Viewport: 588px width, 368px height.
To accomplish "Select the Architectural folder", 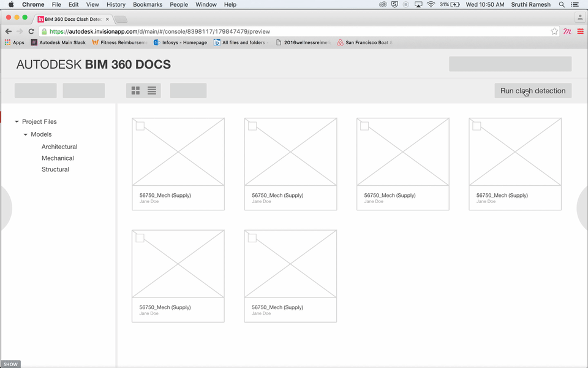I will pos(59,147).
